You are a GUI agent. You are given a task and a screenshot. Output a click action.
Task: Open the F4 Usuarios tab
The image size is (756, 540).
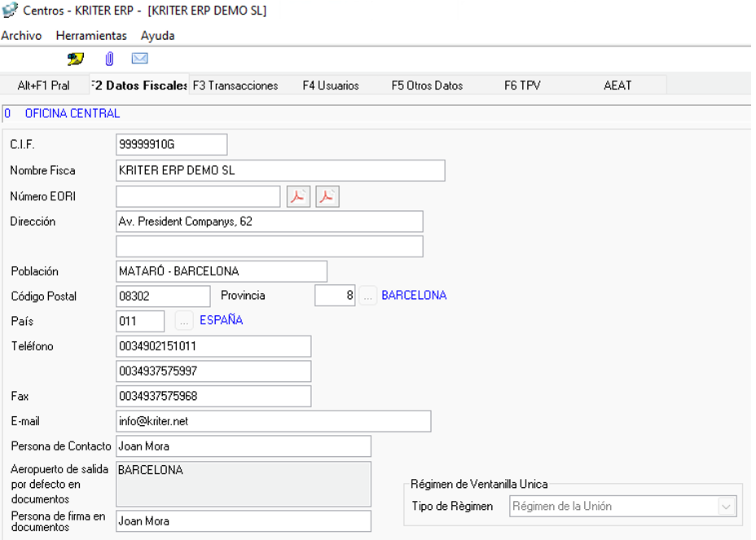coord(331,86)
